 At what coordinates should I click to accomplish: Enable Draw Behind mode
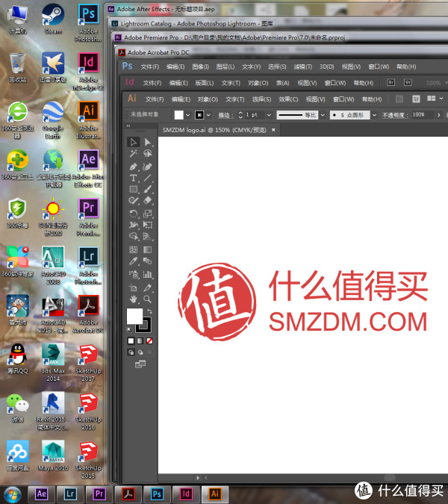click(140, 352)
